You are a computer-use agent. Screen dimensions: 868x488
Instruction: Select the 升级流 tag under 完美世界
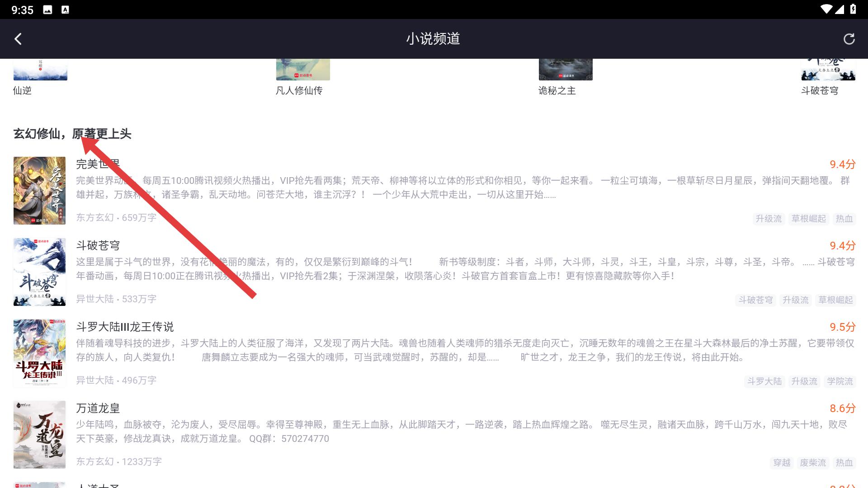point(768,219)
